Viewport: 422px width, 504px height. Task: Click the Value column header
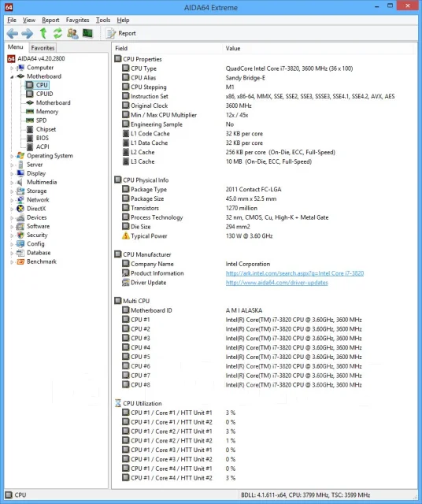[x=318, y=48]
